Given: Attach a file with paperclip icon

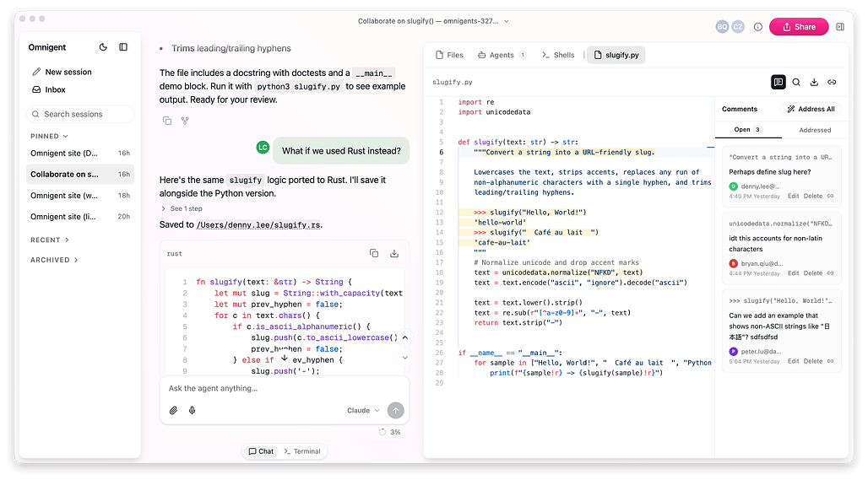Looking at the screenshot, I should tap(173, 410).
